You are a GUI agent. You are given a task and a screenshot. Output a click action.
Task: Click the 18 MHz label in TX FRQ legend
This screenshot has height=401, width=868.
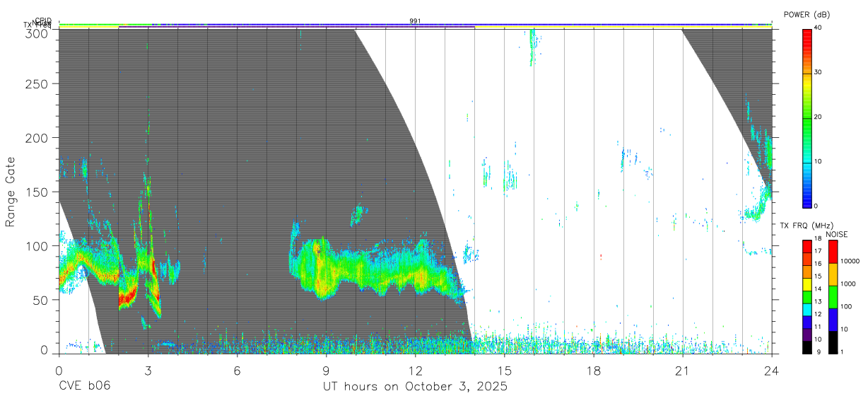tap(817, 239)
